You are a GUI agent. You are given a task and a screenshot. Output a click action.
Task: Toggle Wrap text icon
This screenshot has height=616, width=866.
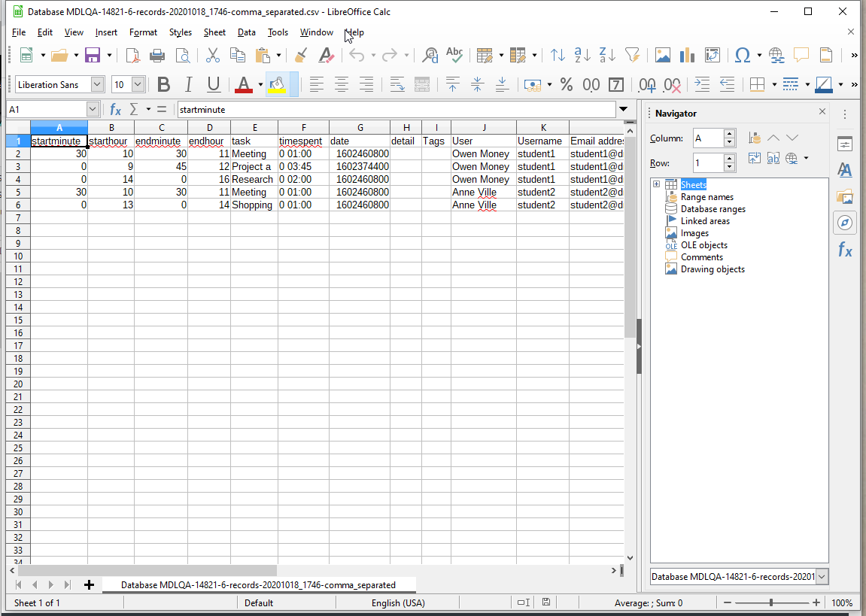click(x=397, y=84)
